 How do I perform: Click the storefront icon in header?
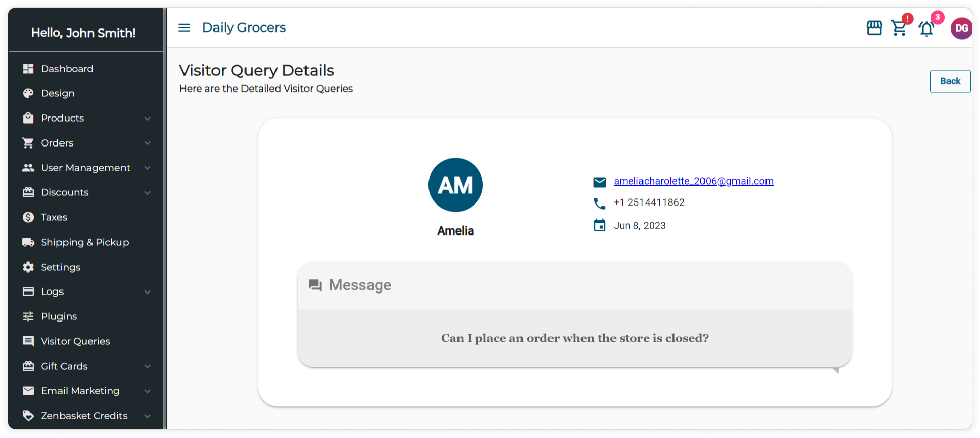point(874,28)
